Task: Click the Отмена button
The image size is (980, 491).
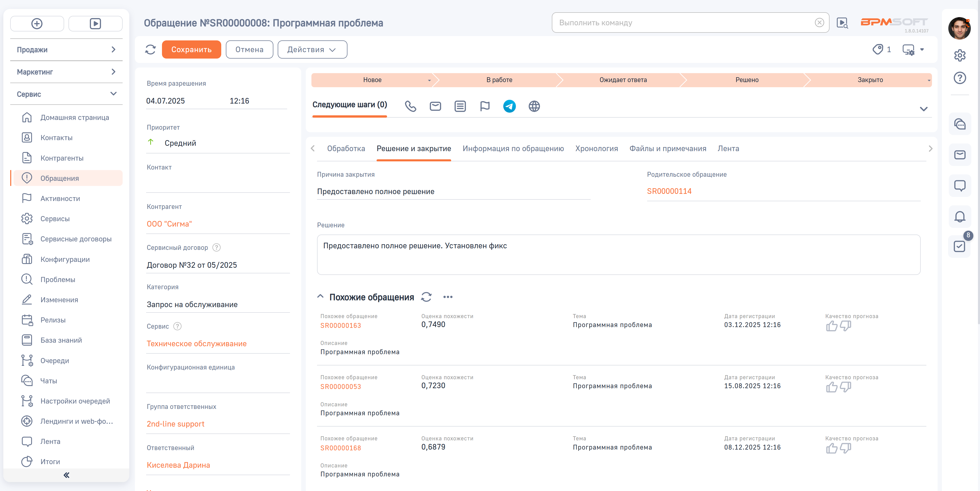Action: click(x=249, y=50)
